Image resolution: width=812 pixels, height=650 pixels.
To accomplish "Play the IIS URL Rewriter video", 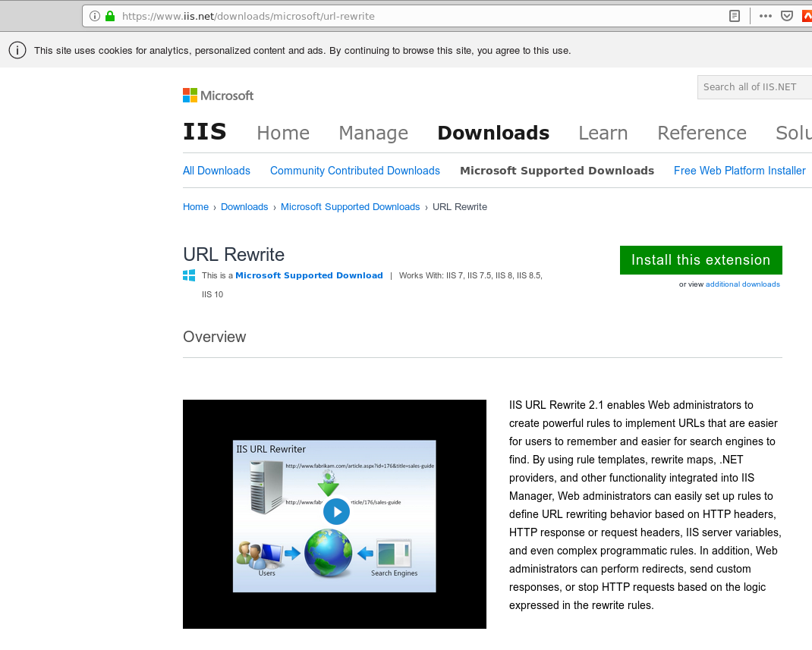I will click(337, 512).
